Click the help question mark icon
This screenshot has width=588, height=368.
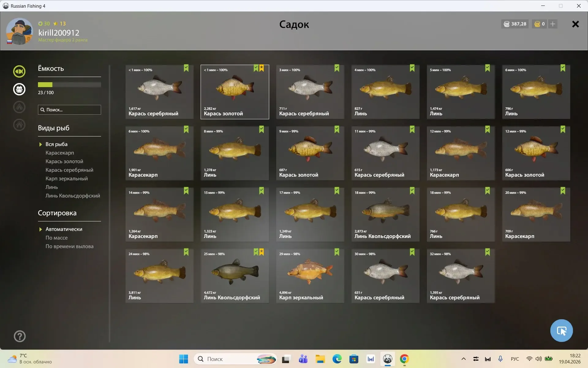pos(20,336)
